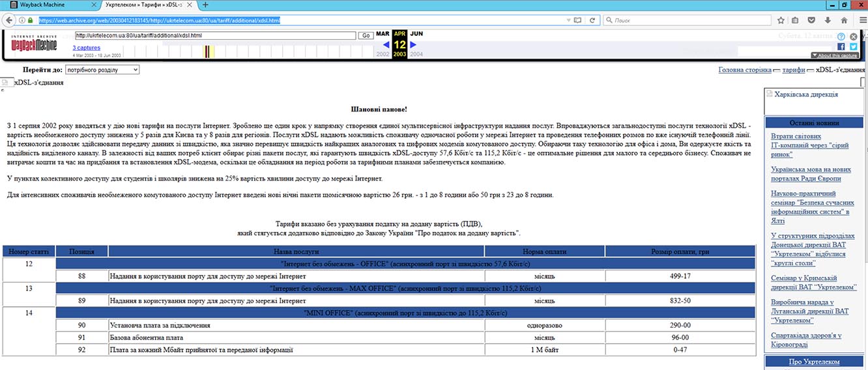Screen dimensions: 868x370
Task: Click the green padlock security icon
Action: [31, 20]
